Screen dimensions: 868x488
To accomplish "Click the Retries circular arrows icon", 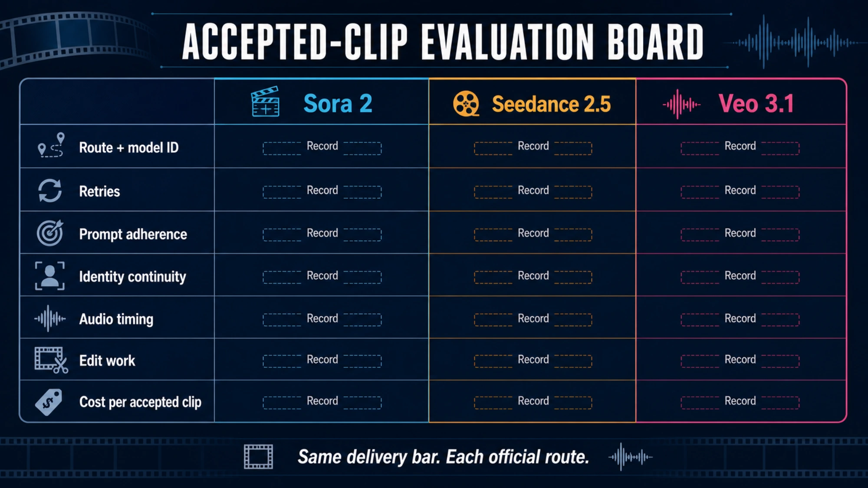I will 50,190.
